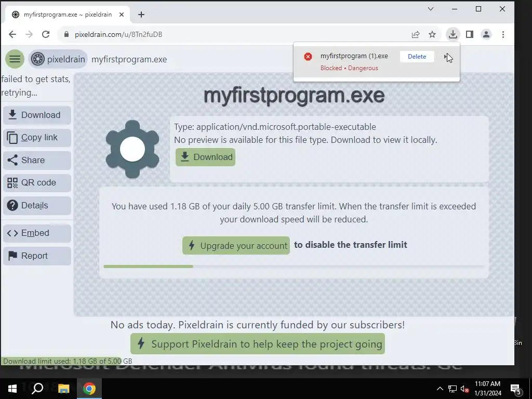Go to pixeldrain home logo button
The image size is (532, 399).
(x=58, y=59)
